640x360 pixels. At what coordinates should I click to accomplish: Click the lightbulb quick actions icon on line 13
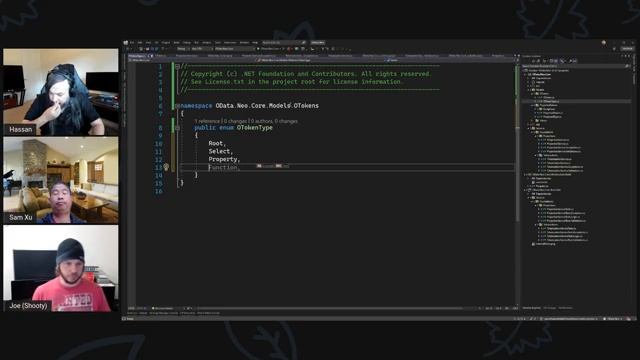click(166, 167)
